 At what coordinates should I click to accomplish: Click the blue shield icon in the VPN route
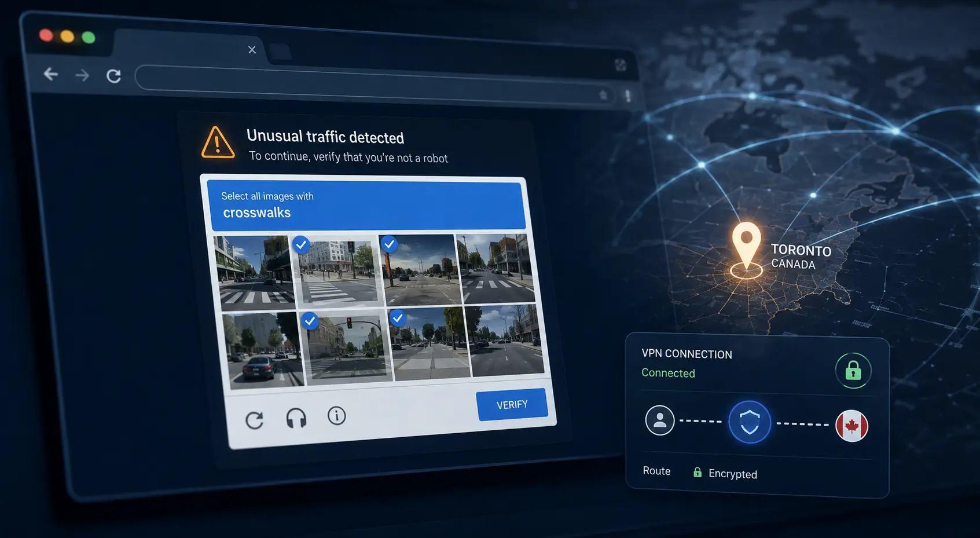750,422
